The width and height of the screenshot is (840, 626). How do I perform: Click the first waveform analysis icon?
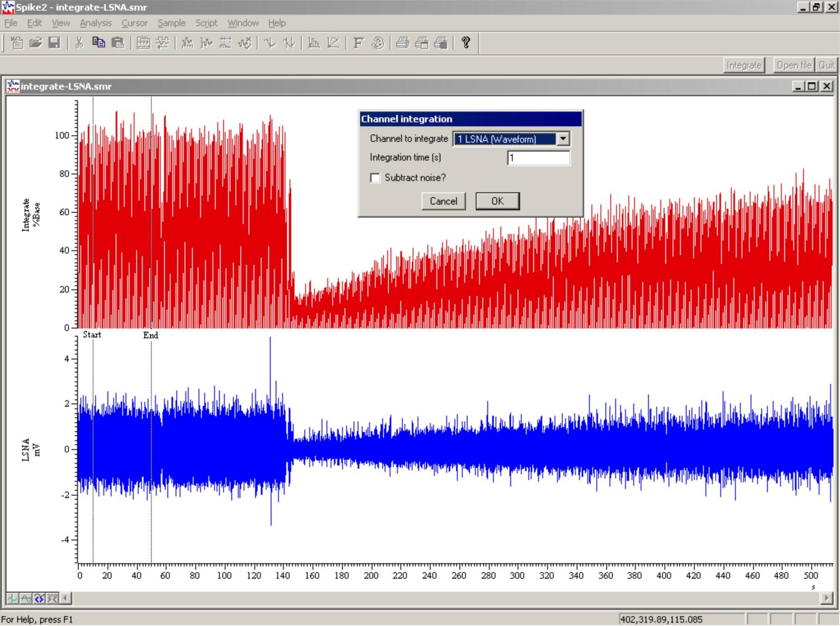188,43
